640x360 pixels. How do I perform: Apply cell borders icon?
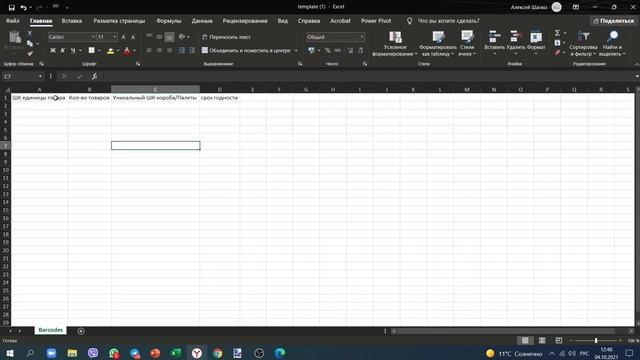pyautogui.click(x=91, y=51)
